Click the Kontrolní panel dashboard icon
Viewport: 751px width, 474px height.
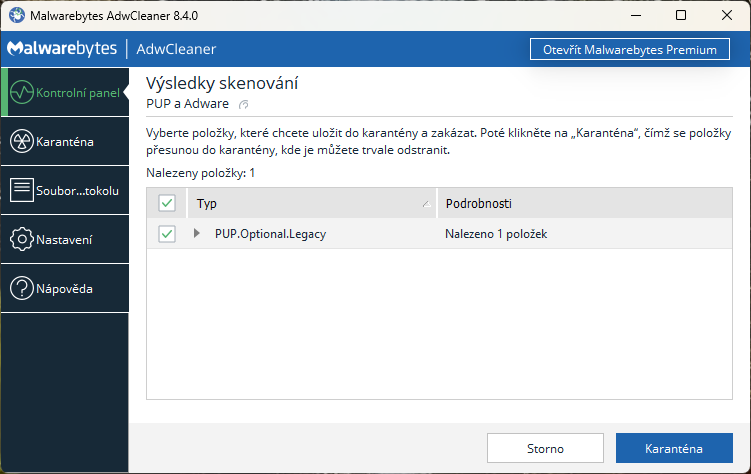(x=21, y=93)
